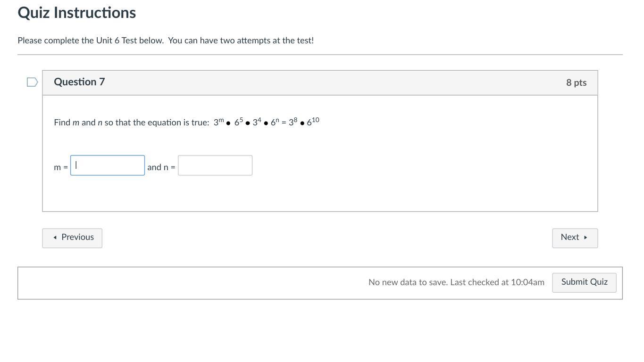
Task: Click the right arrow on Next button
Action: coord(585,238)
